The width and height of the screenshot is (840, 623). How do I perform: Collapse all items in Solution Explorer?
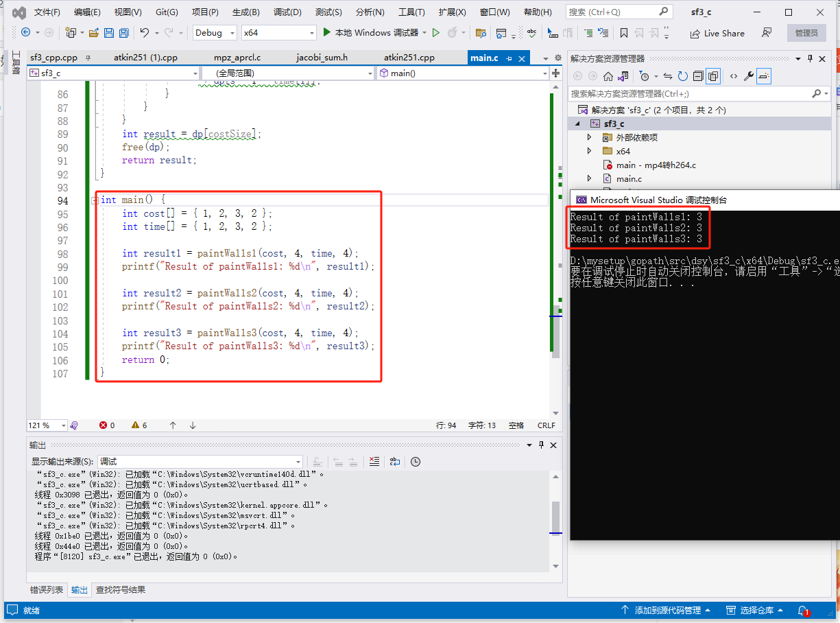pos(698,76)
